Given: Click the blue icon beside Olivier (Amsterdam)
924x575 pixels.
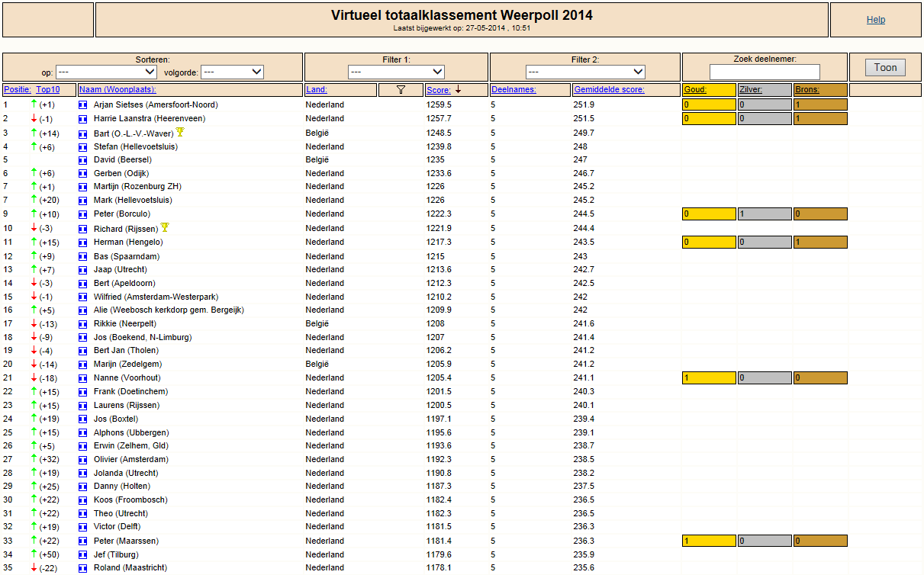Looking at the screenshot, I should tap(83, 460).
